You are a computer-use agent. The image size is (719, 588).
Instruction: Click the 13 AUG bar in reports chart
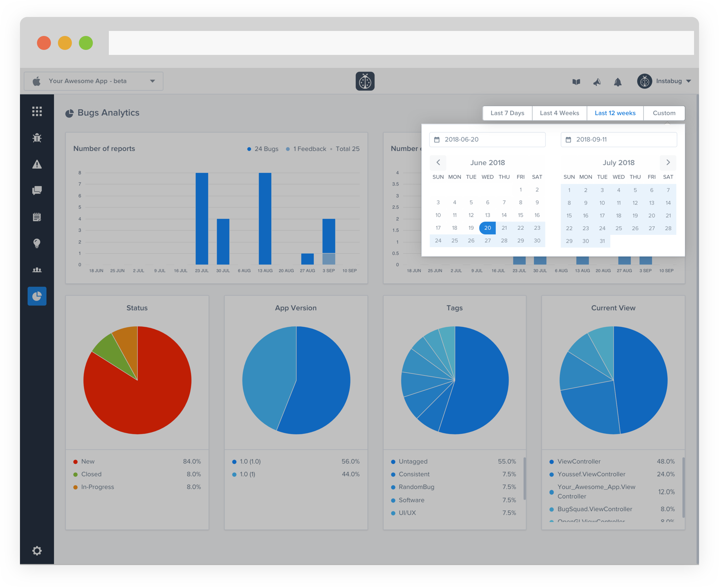(x=265, y=219)
